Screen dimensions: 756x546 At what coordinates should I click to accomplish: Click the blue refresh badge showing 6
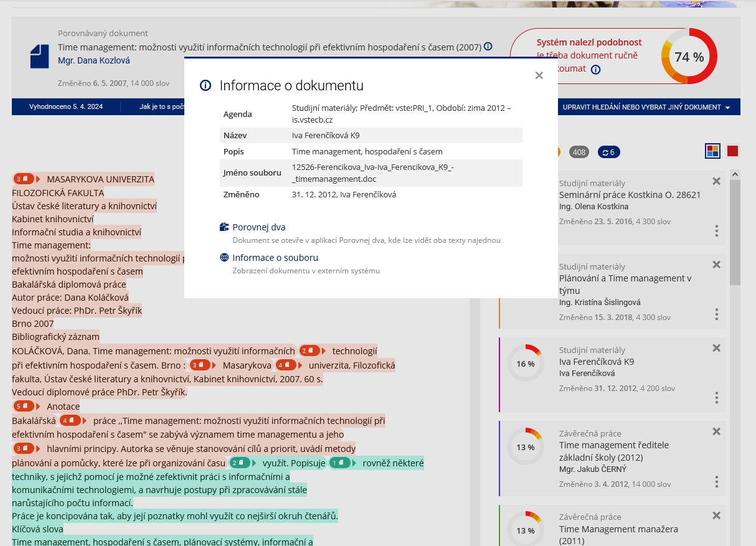pyautogui.click(x=609, y=153)
